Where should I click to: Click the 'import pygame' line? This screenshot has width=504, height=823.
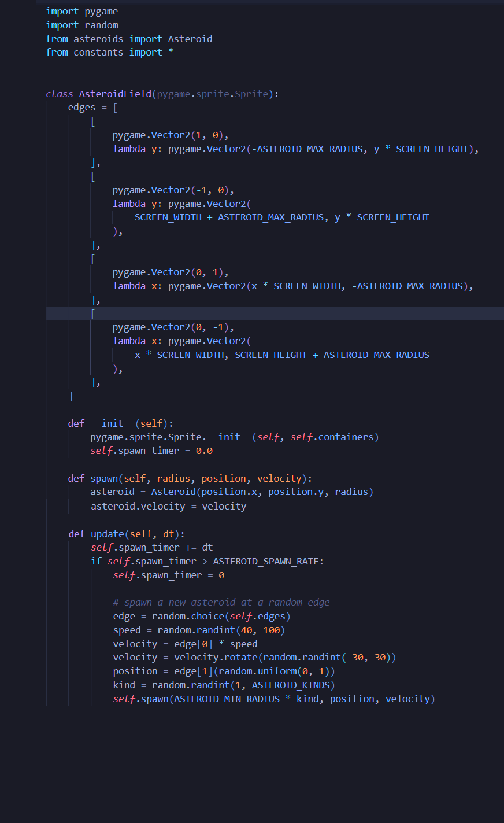[82, 12]
